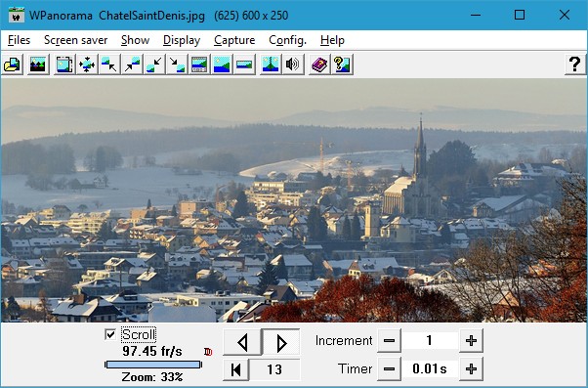Click the picture with control panel icon
588x388 pixels.
[x=199, y=65]
